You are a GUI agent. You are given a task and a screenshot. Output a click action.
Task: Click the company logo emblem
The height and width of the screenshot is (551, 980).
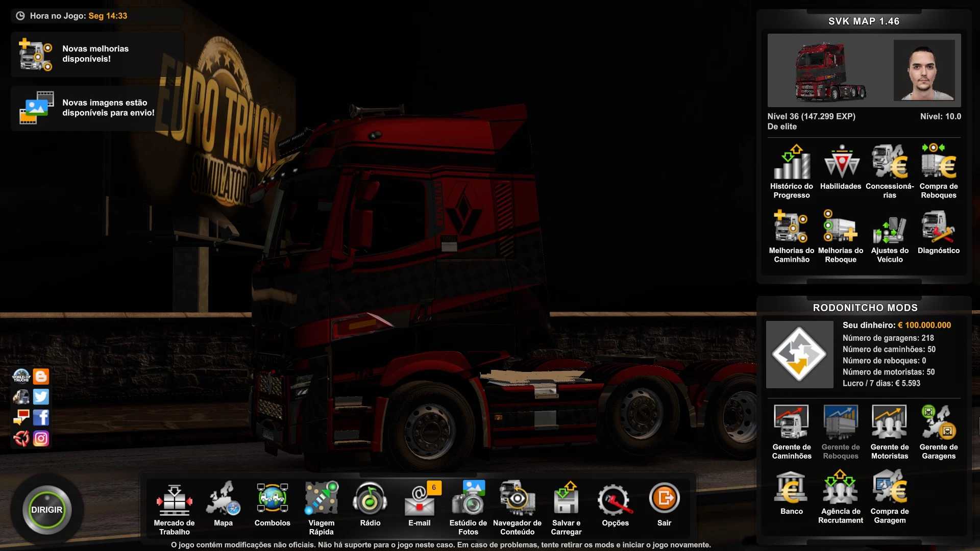799,354
